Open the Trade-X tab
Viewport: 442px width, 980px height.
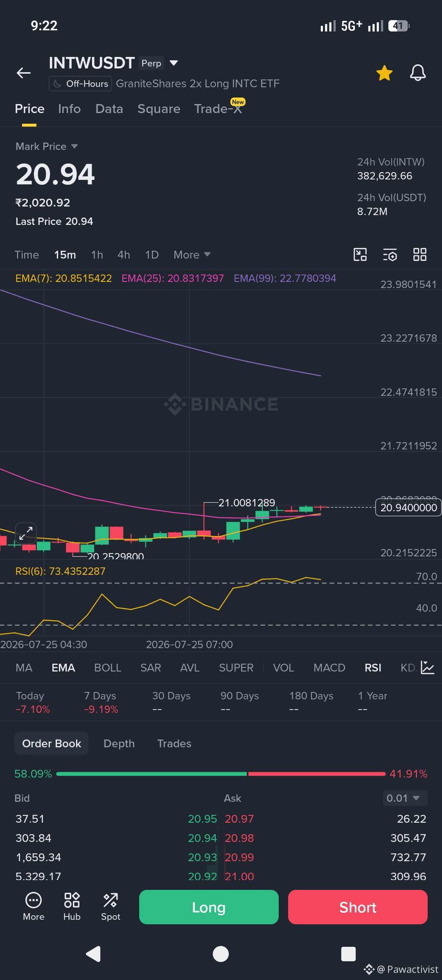[218, 109]
